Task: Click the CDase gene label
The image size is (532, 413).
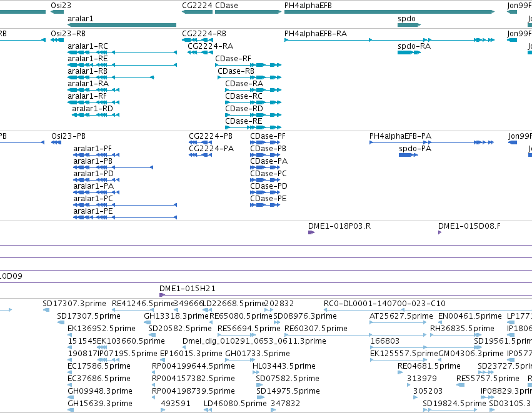Action: click(226, 6)
